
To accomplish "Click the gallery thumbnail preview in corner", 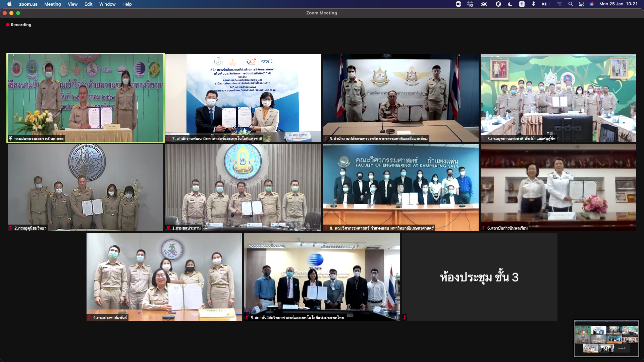I will [606, 338].
